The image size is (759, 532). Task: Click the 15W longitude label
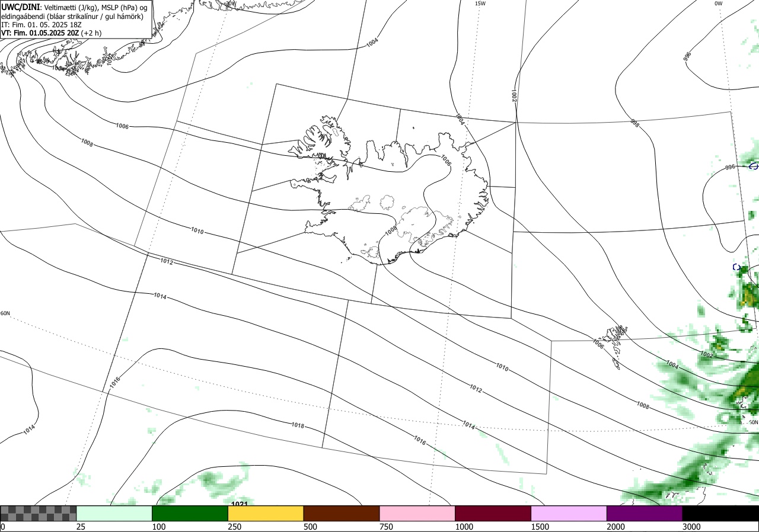coord(480,4)
